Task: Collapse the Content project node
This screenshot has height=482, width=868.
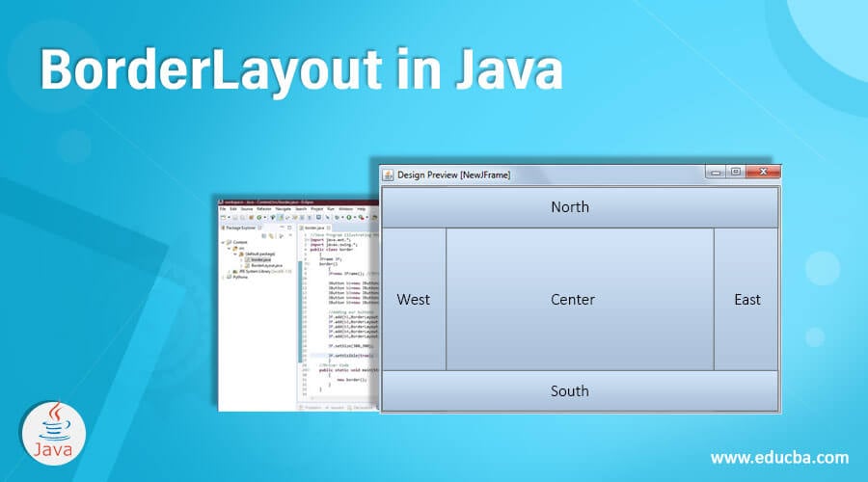Action: (223, 242)
